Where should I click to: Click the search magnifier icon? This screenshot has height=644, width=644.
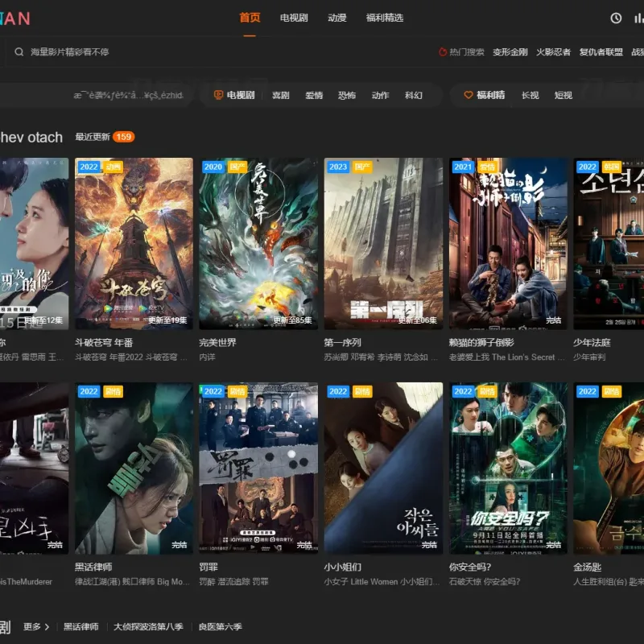[x=19, y=52]
